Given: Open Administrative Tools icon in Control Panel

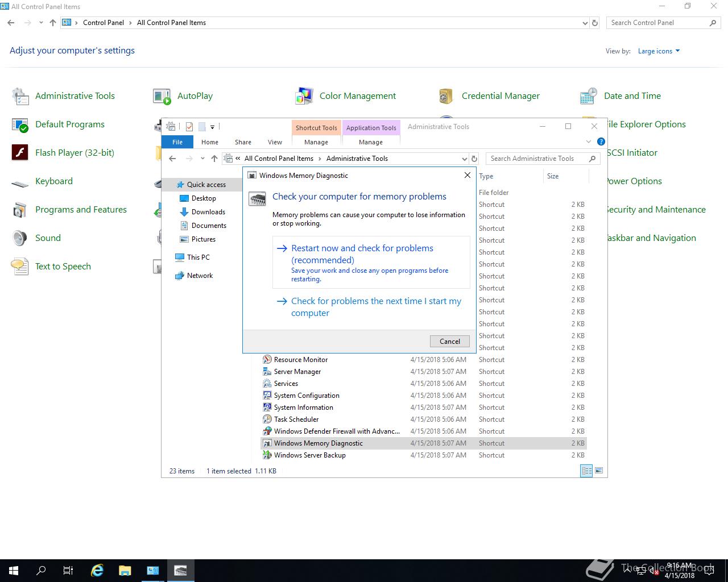Looking at the screenshot, I should coord(20,96).
